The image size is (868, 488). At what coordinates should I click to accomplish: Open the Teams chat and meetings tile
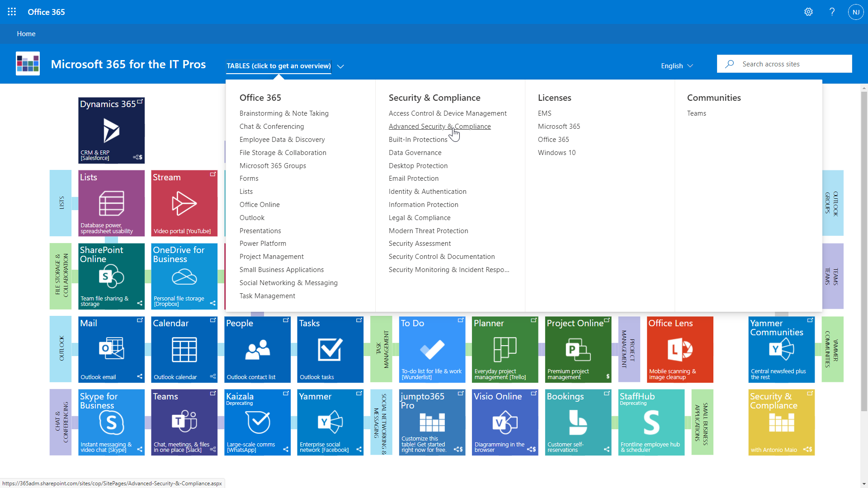click(184, 422)
